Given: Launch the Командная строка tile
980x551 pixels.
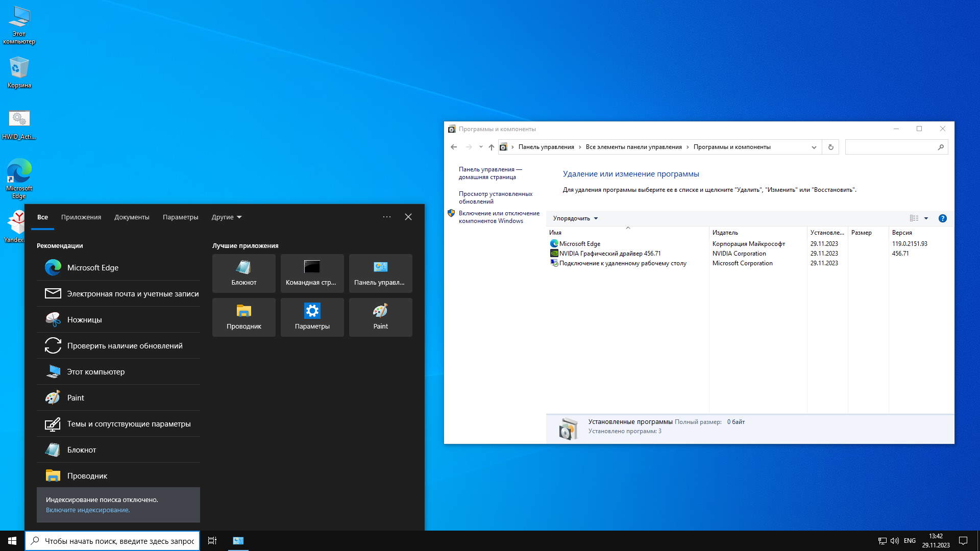Looking at the screenshot, I should click(x=311, y=273).
